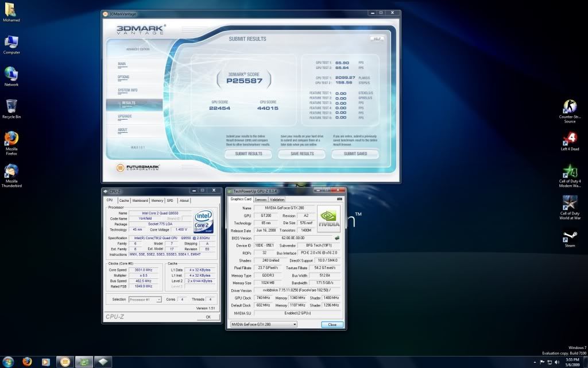
Task: Click the CPU score value '44015'
Action: tap(268, 108)
